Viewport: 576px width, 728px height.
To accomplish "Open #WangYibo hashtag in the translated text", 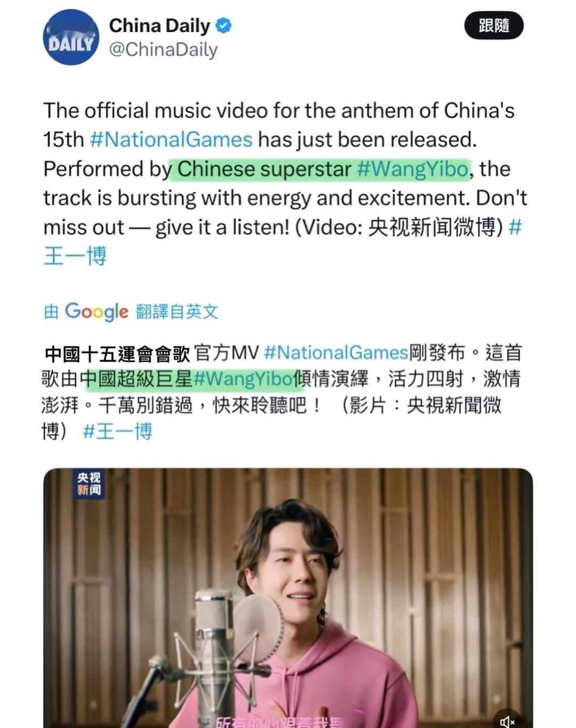I will click(243, 379).
